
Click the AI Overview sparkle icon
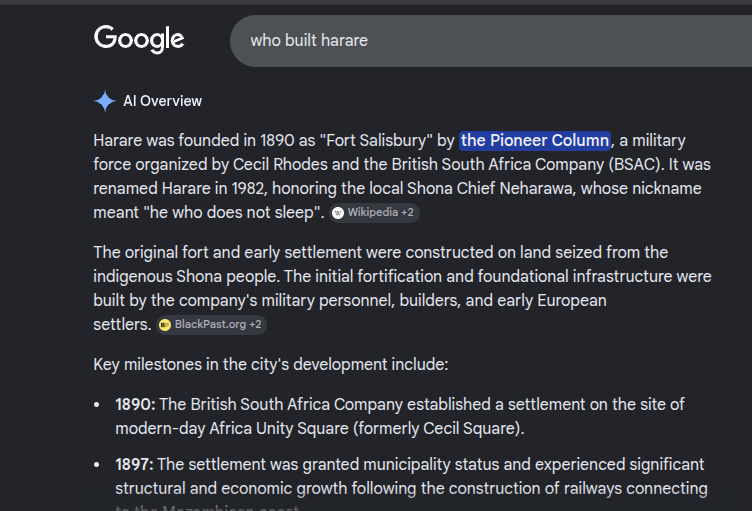[105, 101]
